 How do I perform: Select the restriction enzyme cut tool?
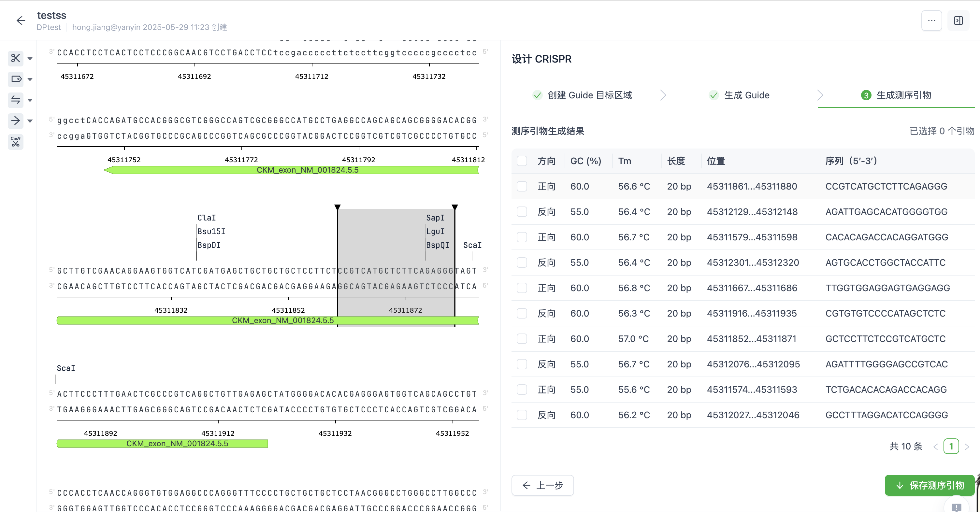point(15,58)
